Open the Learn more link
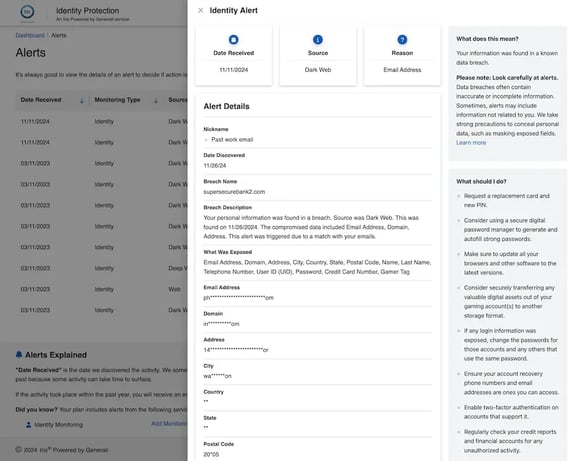The width and height of the screenshot is (575, 461). (471, 143)
